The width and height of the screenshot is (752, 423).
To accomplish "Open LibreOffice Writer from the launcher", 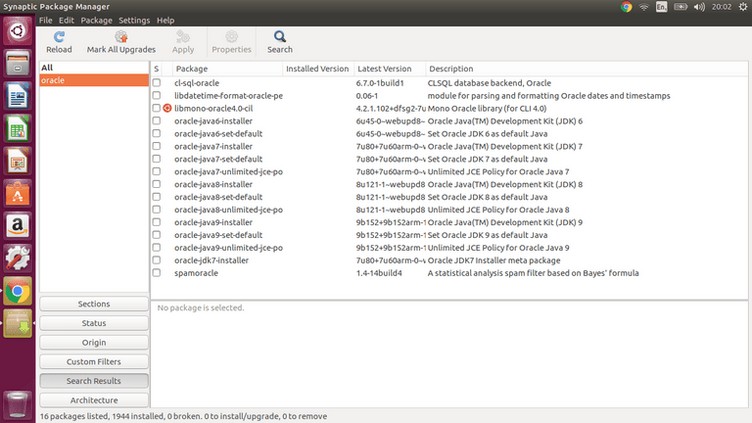I will point(17,96).
